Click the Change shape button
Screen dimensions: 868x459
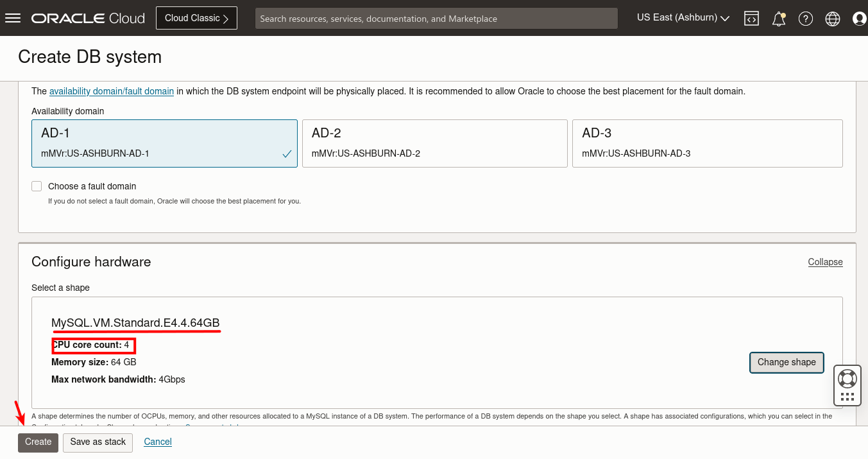click(x=787, y=362)
